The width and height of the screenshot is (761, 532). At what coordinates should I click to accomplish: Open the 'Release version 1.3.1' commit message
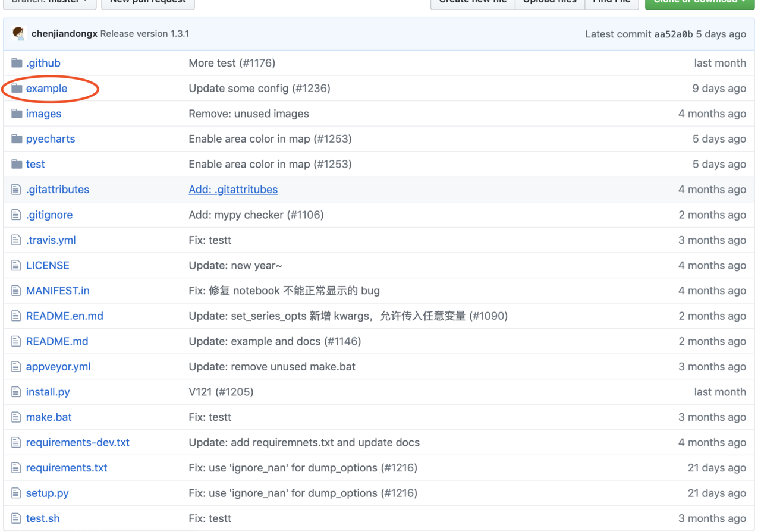(144, 34)
